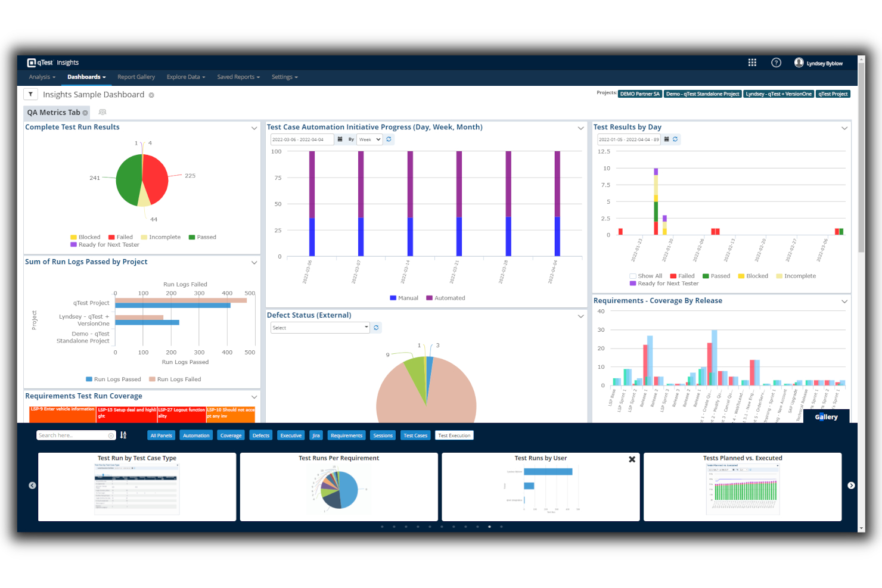The width and height of the screenshot is (882, 588).
Task: Click the DEMO Partner SA project tag
Action: point(639,94)
